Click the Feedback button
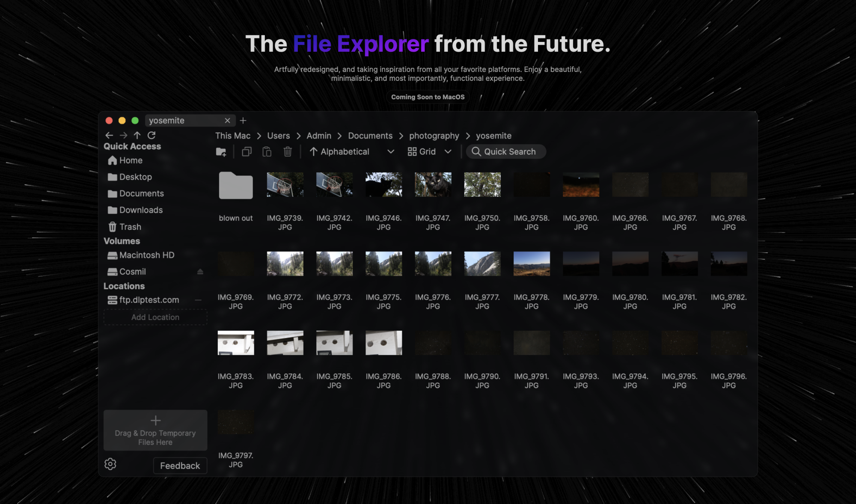Screen dimensions: 856x504 click(x=180, y=465)
